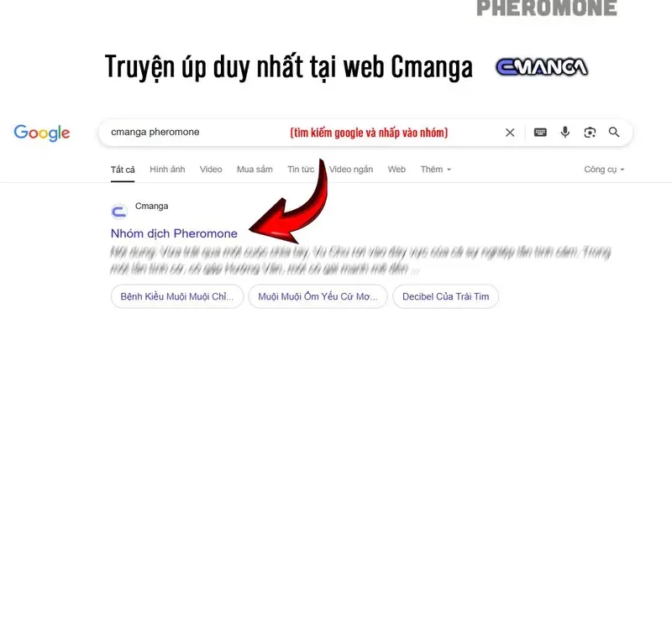Open Google Lens image search icon
The image size is (672, 622).
click(590, 133)
